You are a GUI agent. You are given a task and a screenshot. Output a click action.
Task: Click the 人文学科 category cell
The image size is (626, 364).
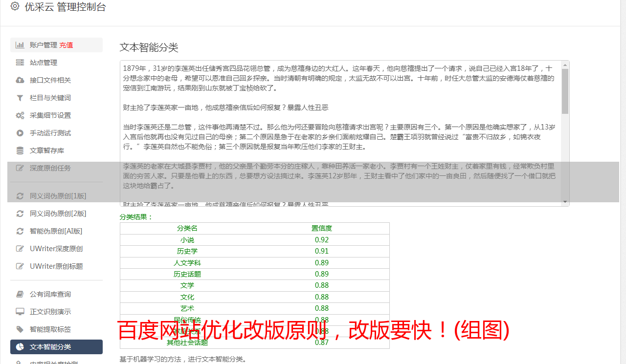[x=187, y=263]
